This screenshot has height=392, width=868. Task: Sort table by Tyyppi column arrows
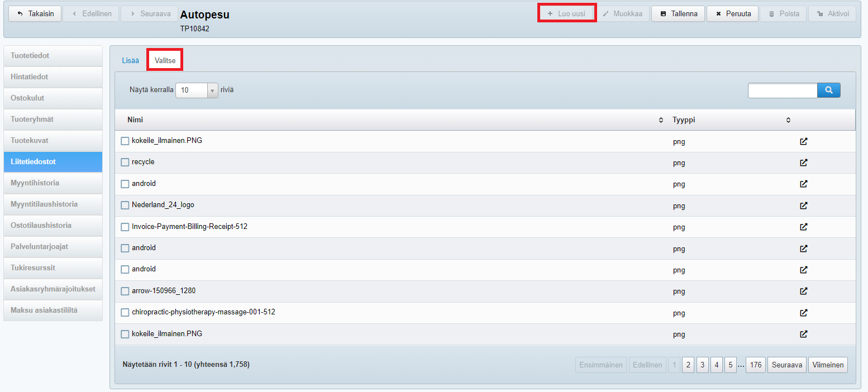tap(788, 120)
